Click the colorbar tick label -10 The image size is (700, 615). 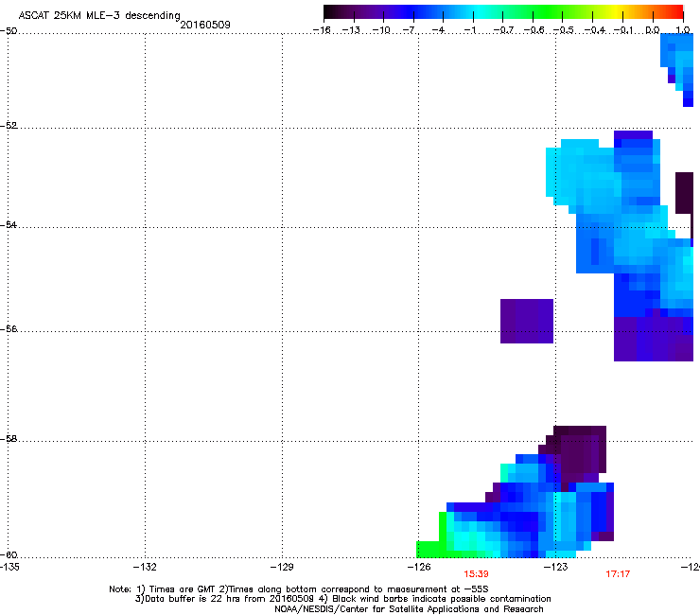pos(381,30)
